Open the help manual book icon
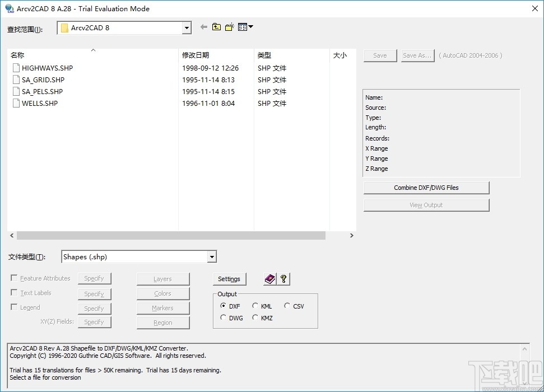Viewport: 544px width, 392px height. pyautogui.click(x=269, y=279)
